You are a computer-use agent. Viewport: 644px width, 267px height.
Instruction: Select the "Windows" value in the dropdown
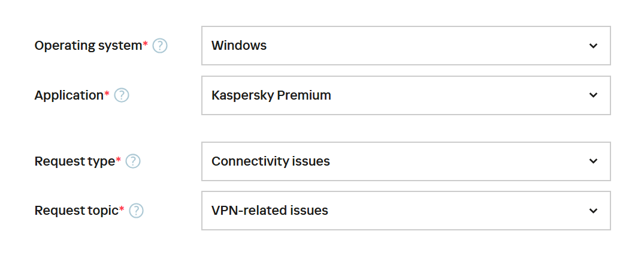pyautogui.click(x=239, y=46)
